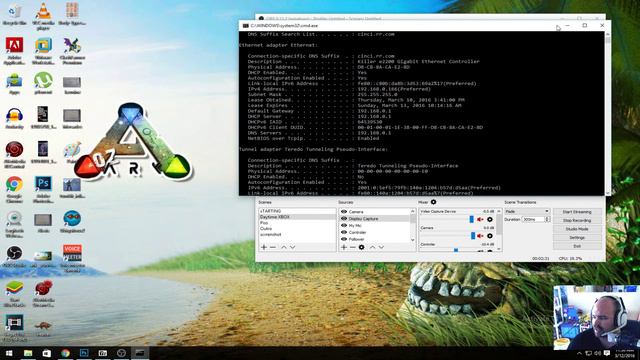640x360 pixels.
Task: Select the Camera source row label
Action: (356, 212)
